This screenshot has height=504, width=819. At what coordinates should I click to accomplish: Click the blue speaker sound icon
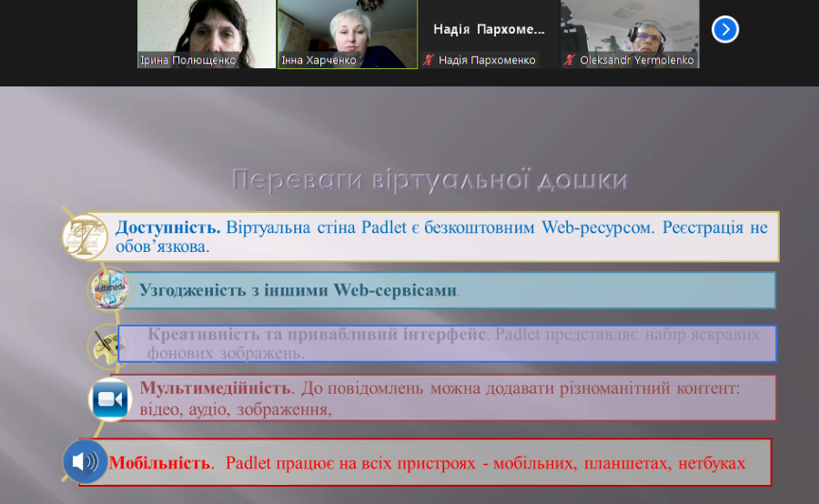tap(85, 461)
